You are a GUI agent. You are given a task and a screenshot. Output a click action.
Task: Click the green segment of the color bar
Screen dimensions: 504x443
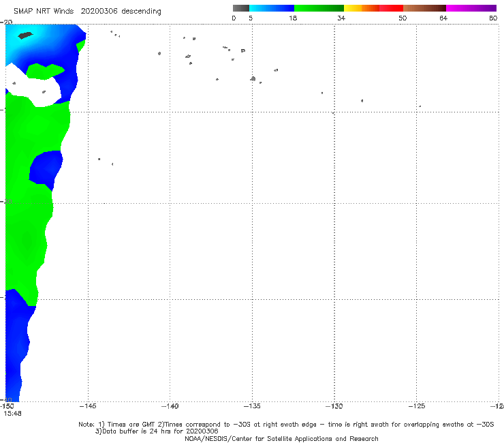pyautogui.click(x=319, y=8)
